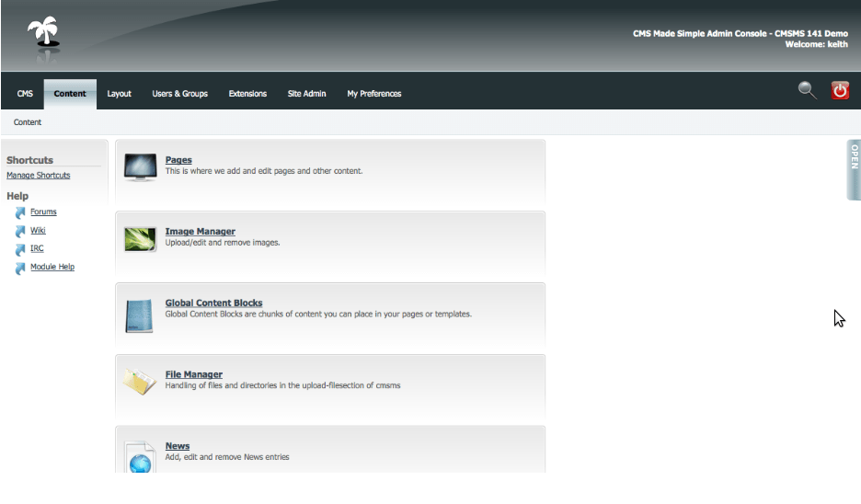Click the red logout power icon
Viewport: 861px width, 504px height.
[840, 90]
